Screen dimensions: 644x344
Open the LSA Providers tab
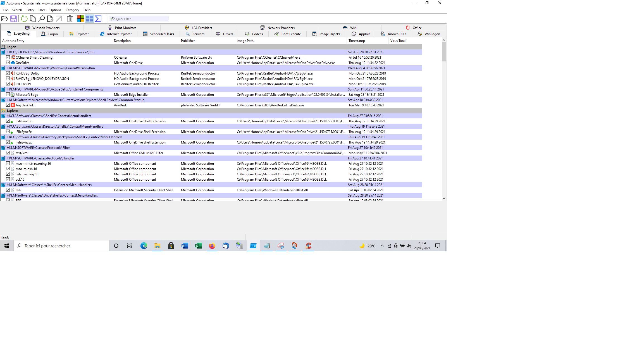[x=198, y=28]
